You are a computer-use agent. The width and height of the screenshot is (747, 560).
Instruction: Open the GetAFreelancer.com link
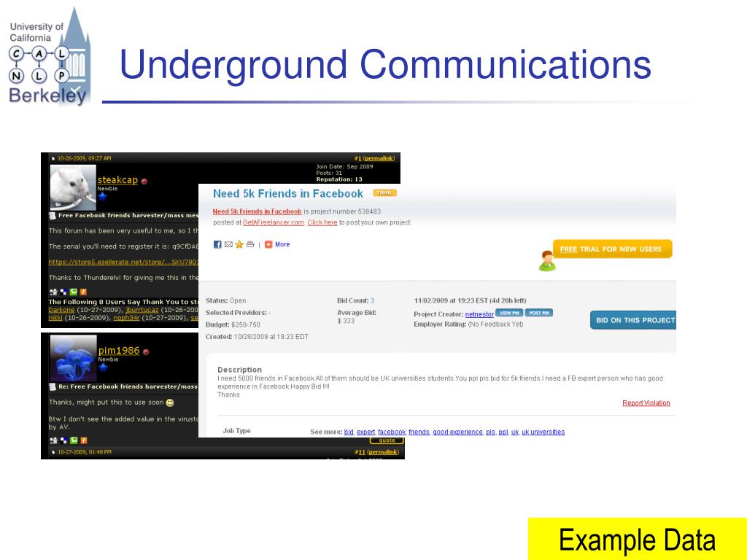click(x=274, y=222)
